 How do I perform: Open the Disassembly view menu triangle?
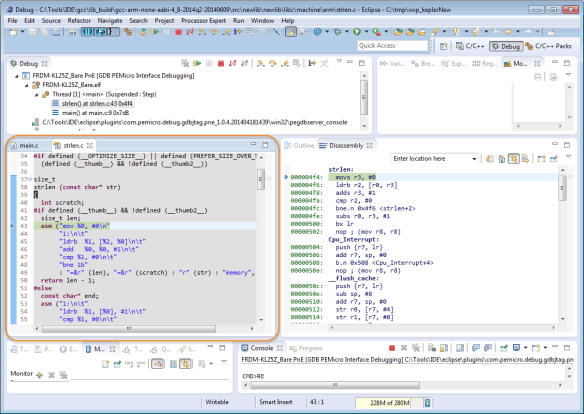click(568, 157)
